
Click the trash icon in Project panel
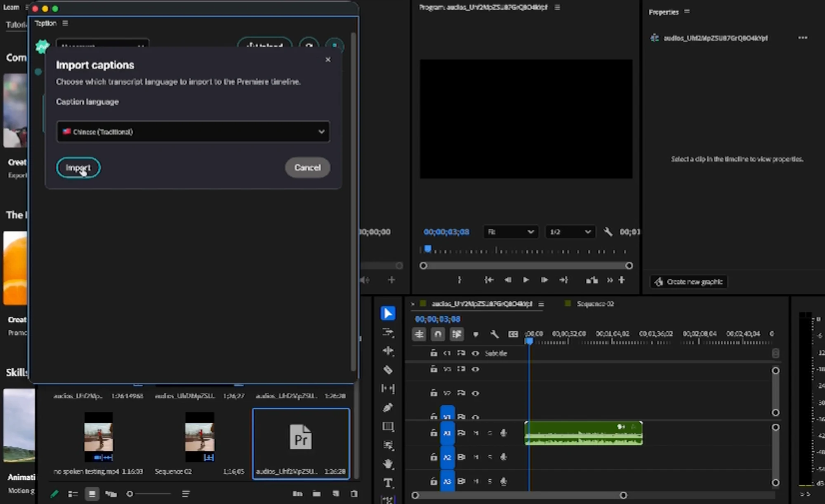click(354, 493)
